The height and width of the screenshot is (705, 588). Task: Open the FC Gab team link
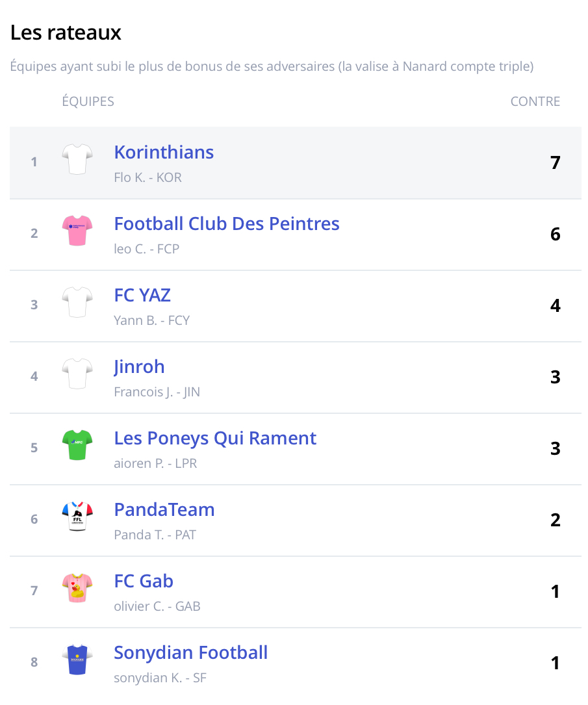(144, 581)
